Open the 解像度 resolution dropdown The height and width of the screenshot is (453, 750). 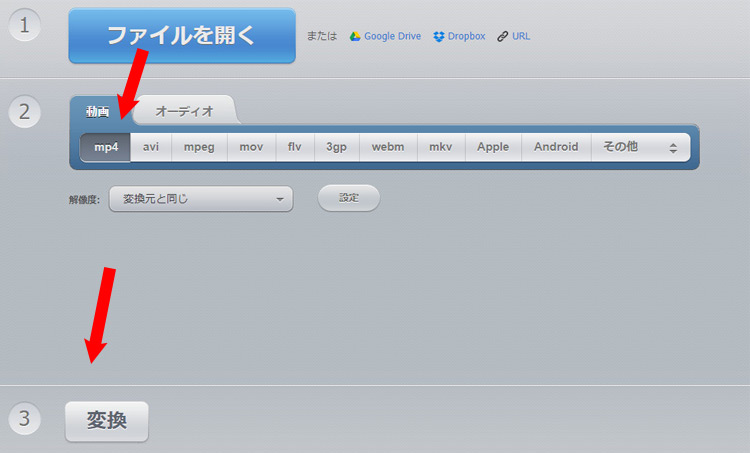[201, 199]
